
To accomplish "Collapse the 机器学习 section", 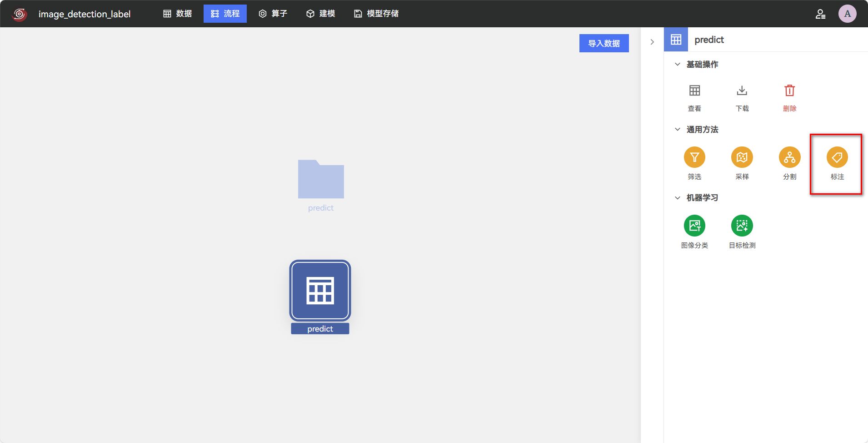I will [678, 198].
